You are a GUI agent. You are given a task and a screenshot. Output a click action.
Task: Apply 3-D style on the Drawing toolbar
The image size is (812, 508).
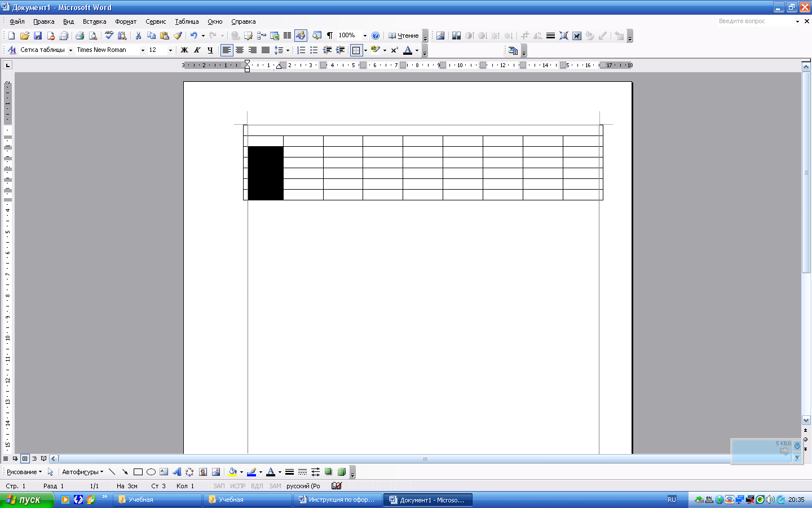[x=341, y=472]
